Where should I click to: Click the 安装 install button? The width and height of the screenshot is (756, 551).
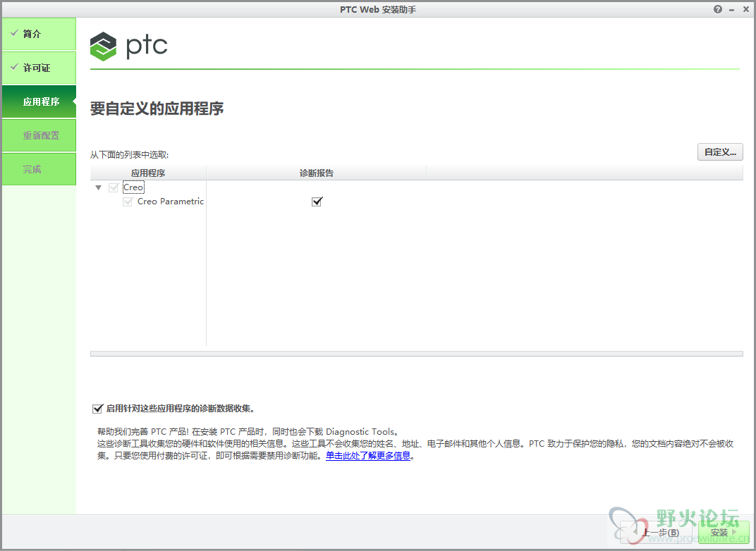[x=724, y=532]
